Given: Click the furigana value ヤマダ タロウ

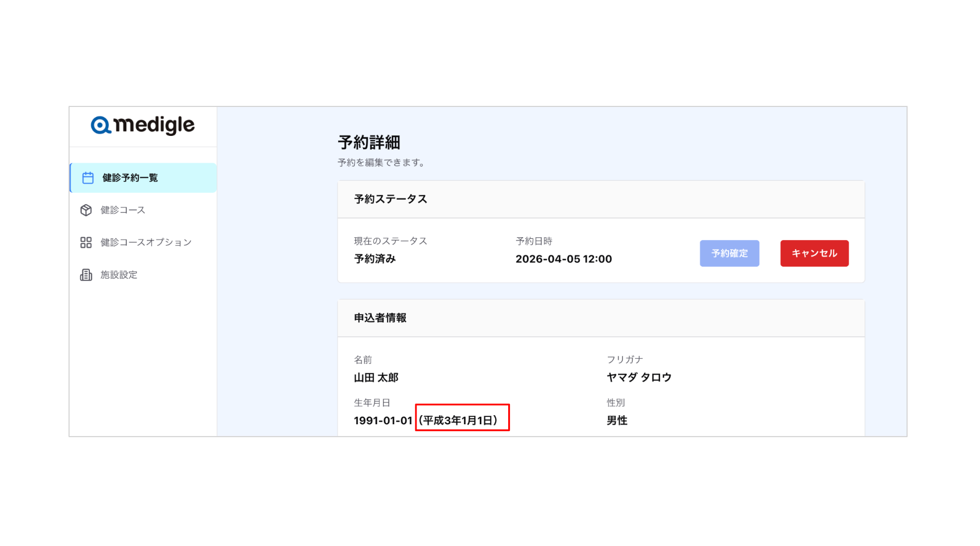Looking at the screenshot, I should point(639,378).
